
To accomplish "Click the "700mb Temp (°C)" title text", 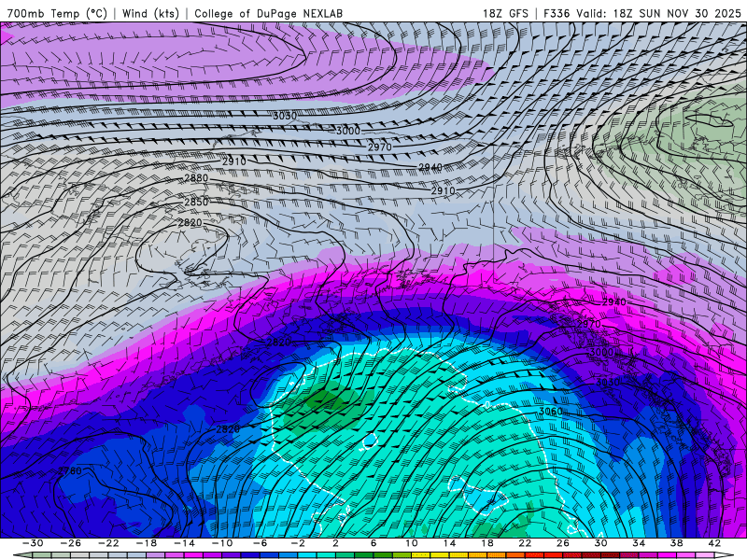I will coord(57,13).
